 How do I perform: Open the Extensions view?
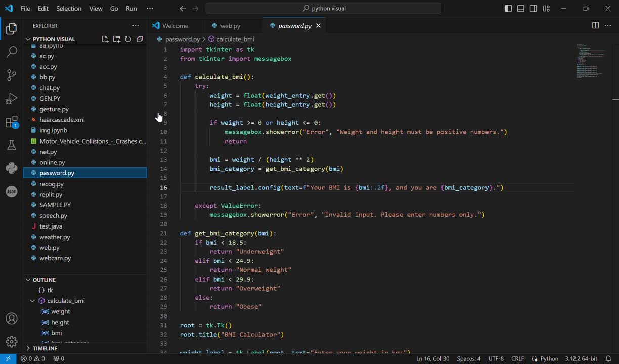(x=11, y=122)
